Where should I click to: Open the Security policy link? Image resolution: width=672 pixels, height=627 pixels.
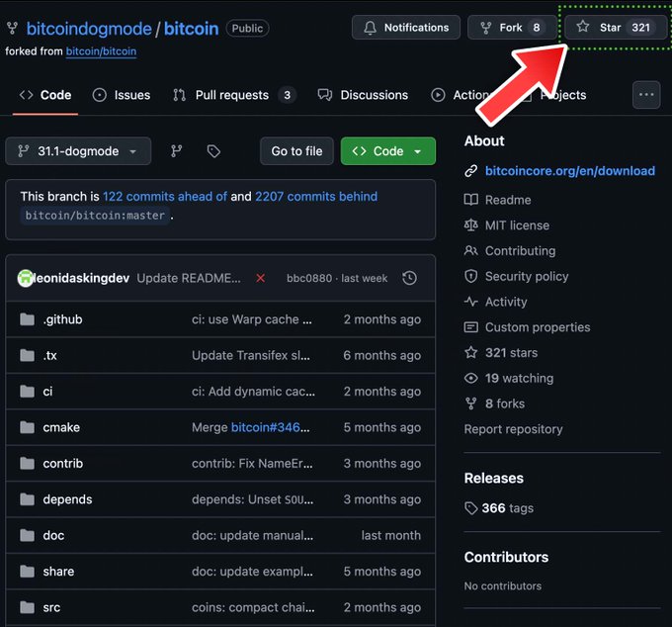[527, 277]
